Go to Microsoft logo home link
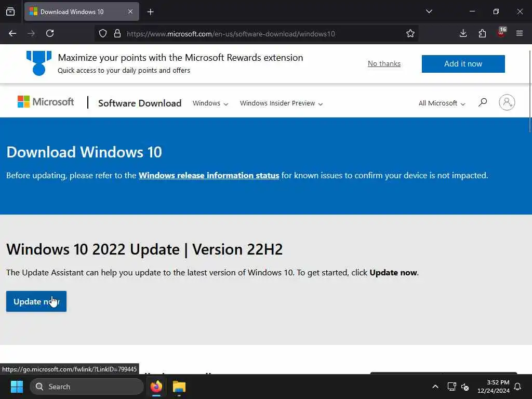 click(46, 102)
